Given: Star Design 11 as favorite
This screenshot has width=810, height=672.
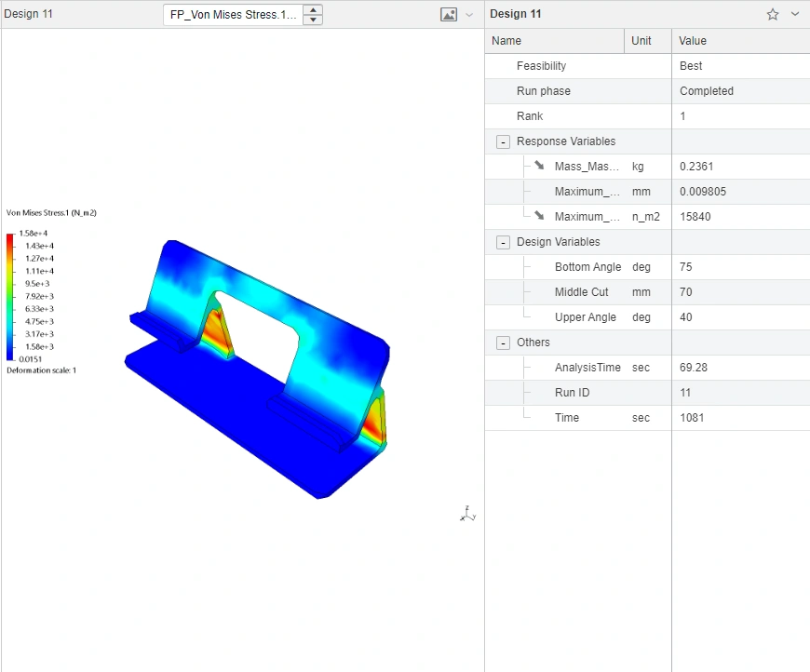Looking at the screenshot, I should click(772, 15).
